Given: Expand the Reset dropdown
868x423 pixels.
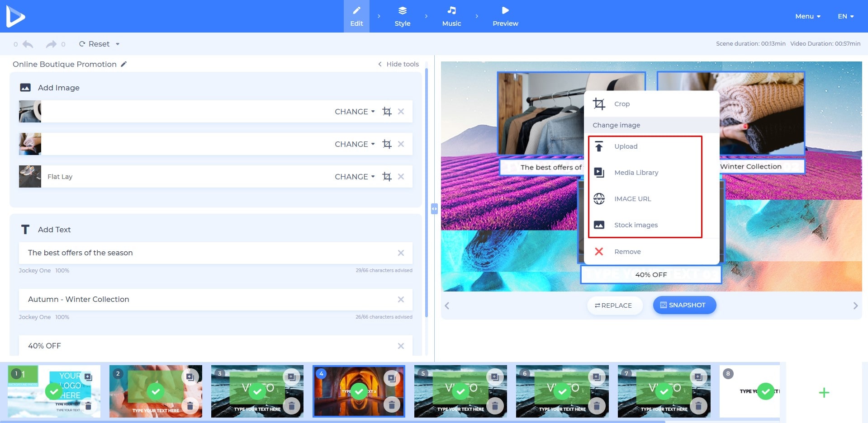Looking at the screenshot, I should point(118,44).
